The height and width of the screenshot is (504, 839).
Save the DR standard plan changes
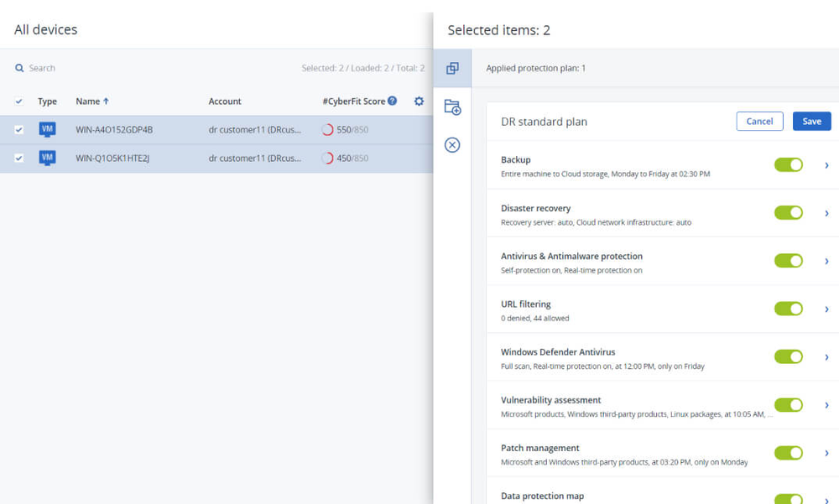(x=811, y=121)
